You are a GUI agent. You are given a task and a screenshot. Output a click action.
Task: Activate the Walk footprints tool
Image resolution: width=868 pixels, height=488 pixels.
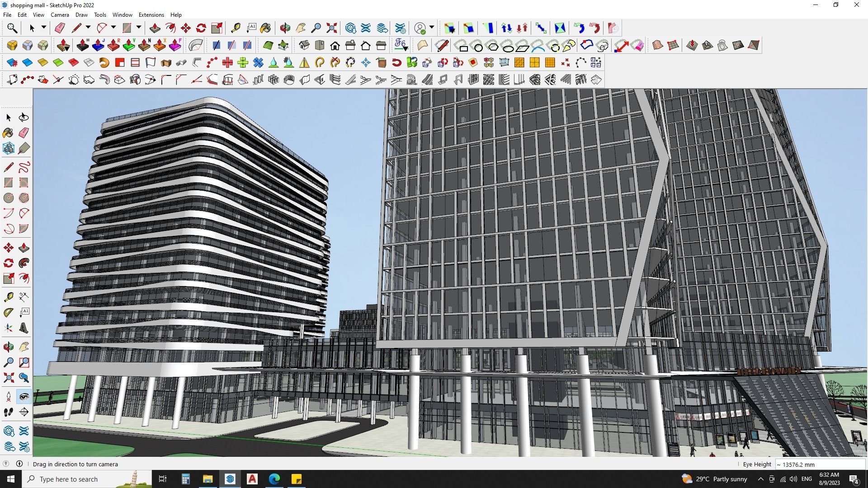8,412
